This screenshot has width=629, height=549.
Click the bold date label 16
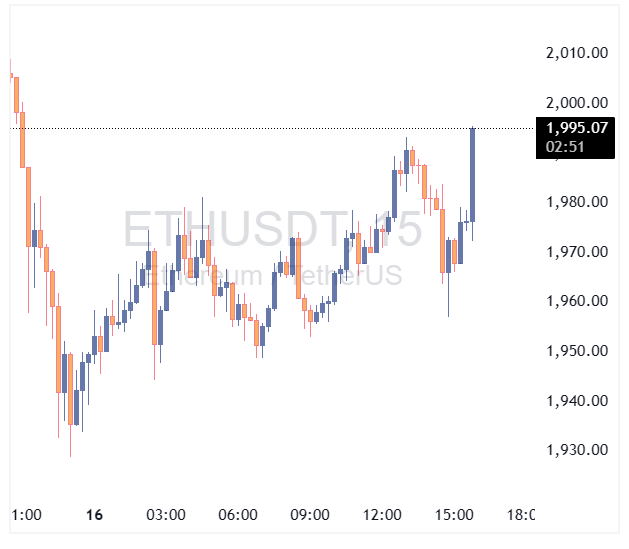(95, 515)
